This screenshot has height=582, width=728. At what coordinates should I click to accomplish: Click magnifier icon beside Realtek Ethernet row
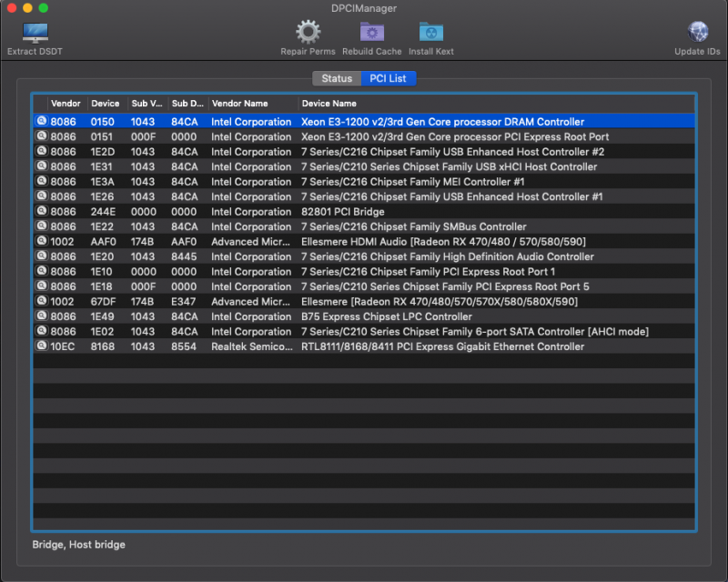coord(41,346)
